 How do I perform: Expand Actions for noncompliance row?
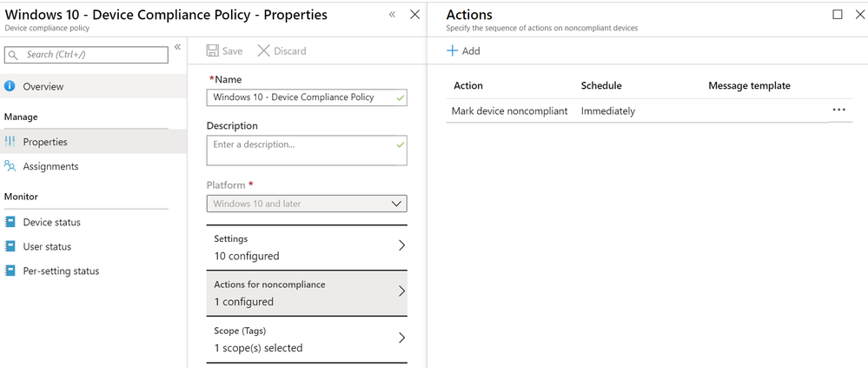point(307,293)
